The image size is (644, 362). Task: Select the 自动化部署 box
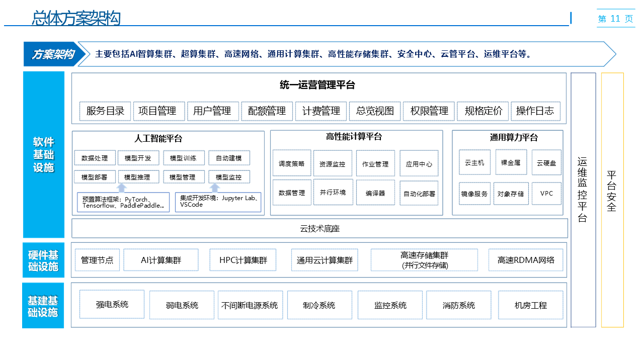click(419, 193)
